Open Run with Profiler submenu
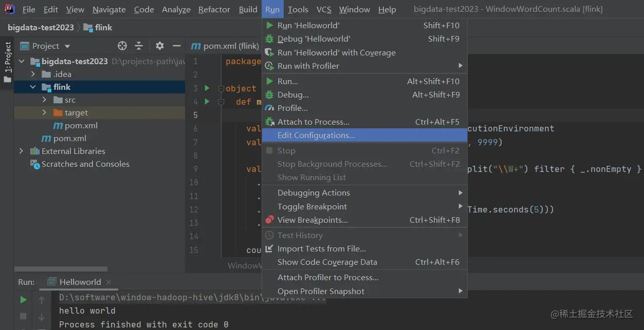The height and width of the screenshot is (330, 644). tap(364, 66)
